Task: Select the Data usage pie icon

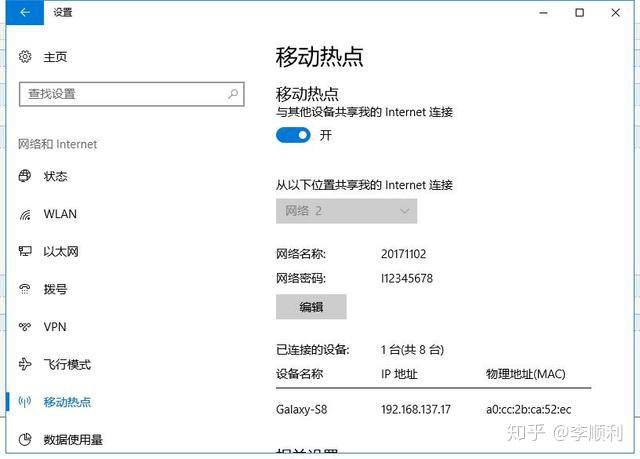Action: (x=25, y=439)
